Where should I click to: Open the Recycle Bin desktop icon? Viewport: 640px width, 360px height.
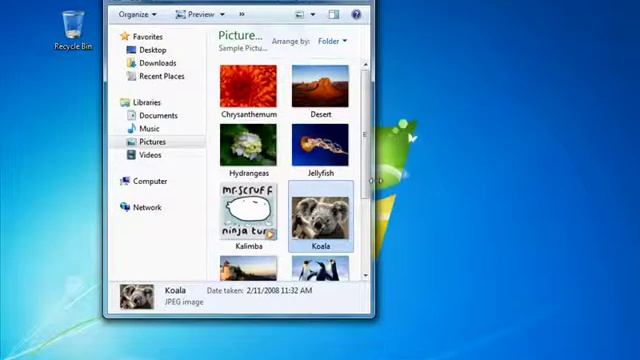tap(73, 30)
